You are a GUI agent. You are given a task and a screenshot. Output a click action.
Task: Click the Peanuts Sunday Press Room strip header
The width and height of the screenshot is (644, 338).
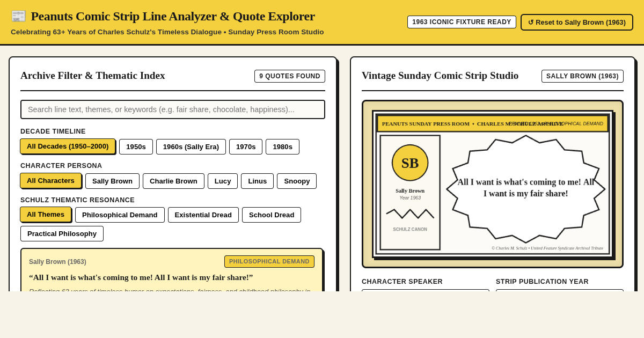coord(493,123)
